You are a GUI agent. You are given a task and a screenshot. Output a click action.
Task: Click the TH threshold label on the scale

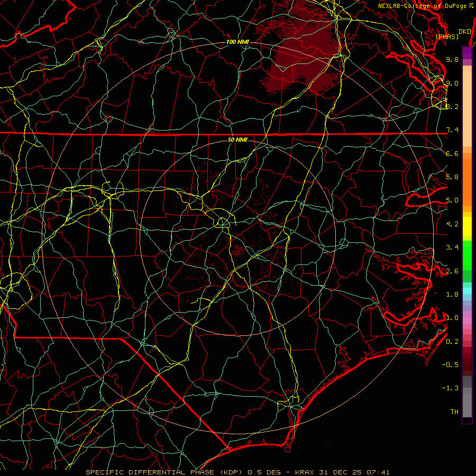[454, 412]
